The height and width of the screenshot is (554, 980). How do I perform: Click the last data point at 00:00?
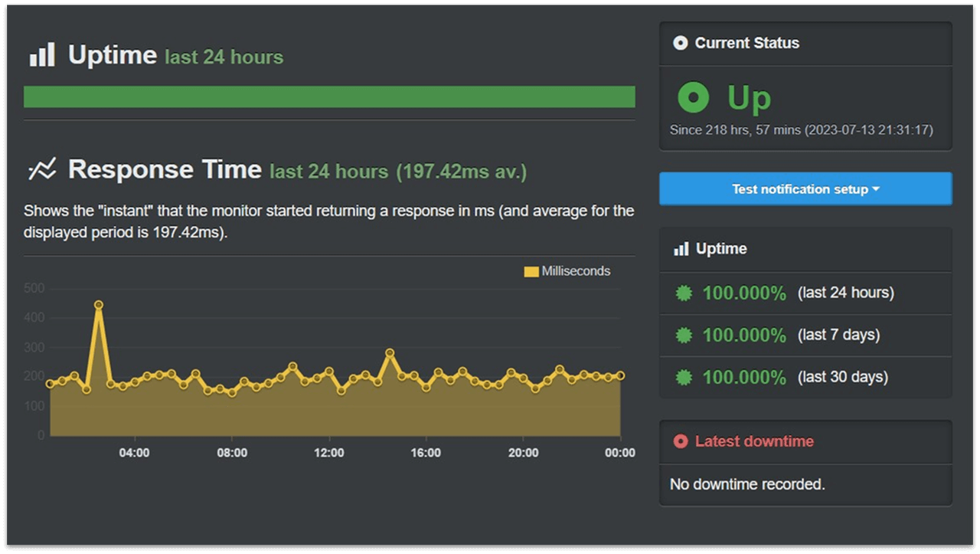(x=620, y=375)
